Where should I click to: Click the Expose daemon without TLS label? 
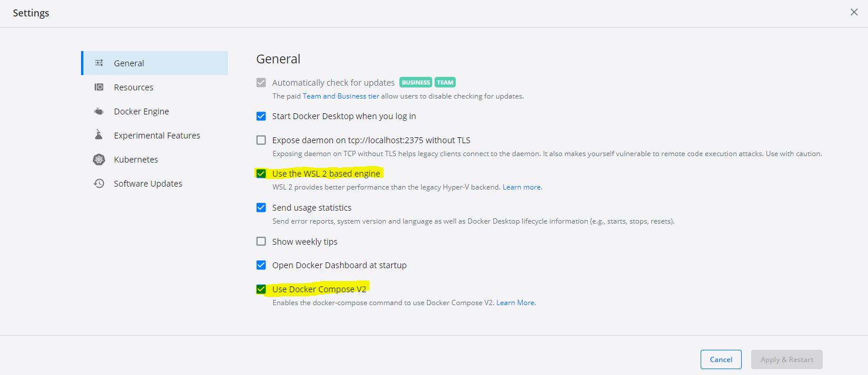pyautogui.click(x=371, y=140)
